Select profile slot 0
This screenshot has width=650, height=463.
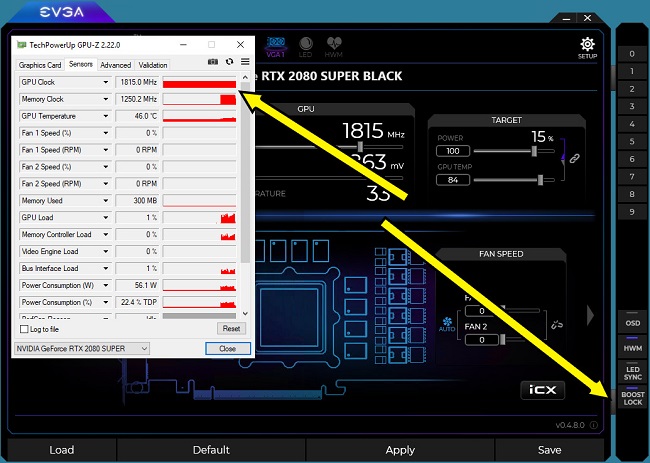[632, 54]
